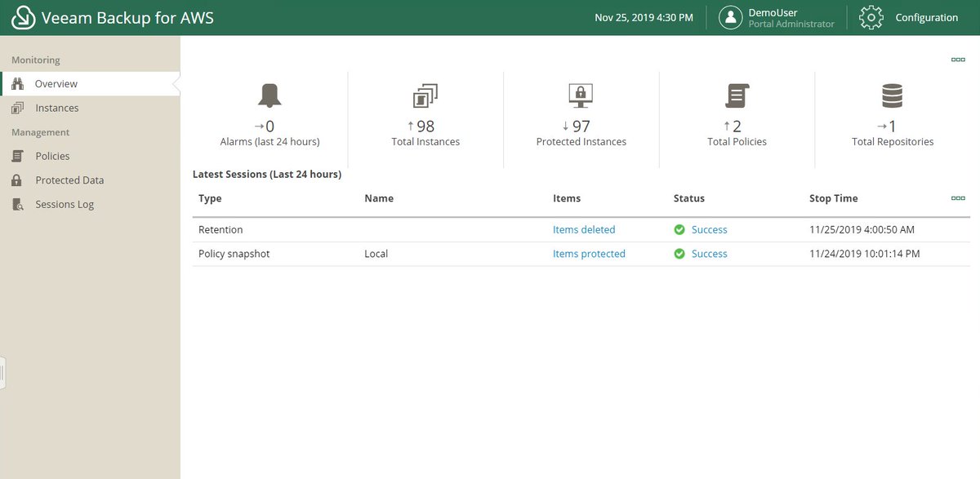The width and height of the screenshot is (980, 479).
Task: Click the Total Repositories database icon
Action: pos(893,95)
